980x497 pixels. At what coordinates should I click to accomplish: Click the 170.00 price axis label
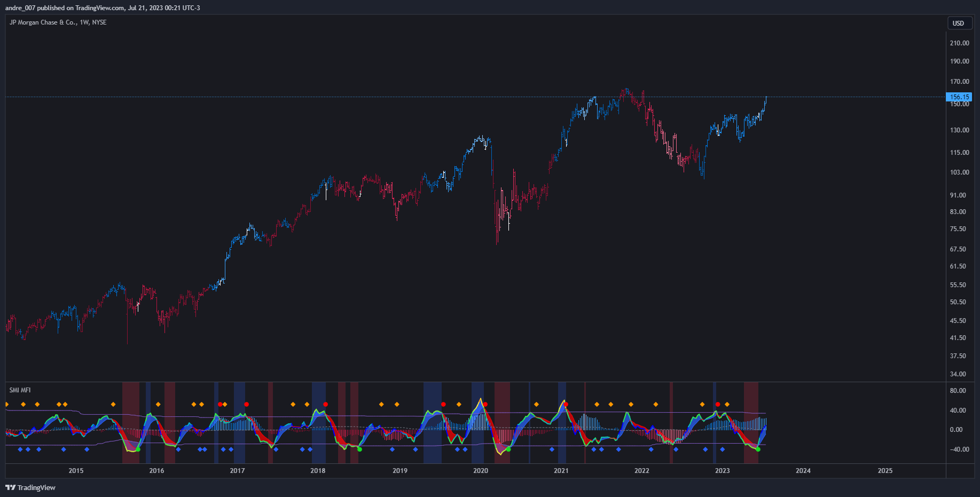coord(959,82)
